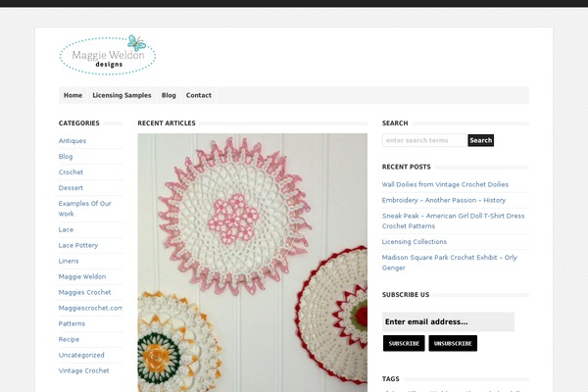Open the Vintage Crochet category

click(83, 370)
